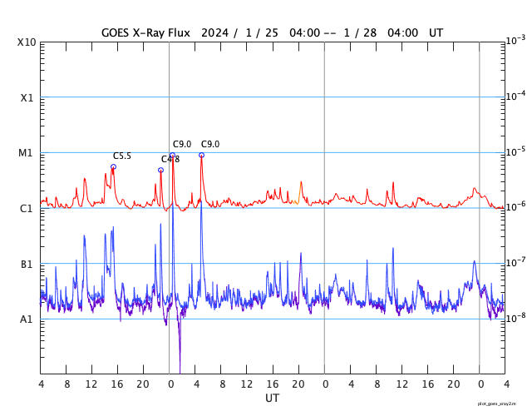Click the plot_goes_xray2.m footer text

497,404
